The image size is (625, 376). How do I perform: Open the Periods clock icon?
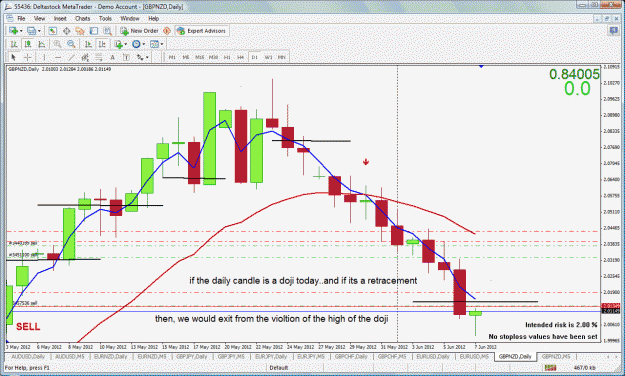136,44
